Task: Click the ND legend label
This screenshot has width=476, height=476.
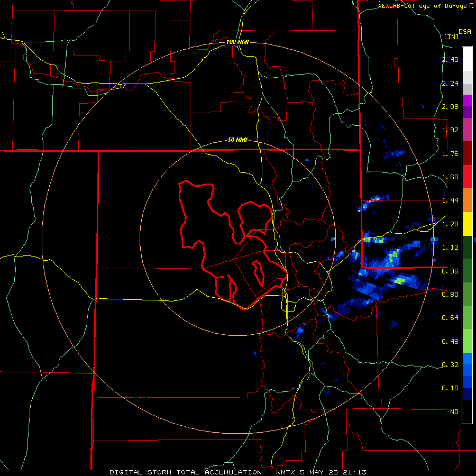Action: [x=454, y=412]
